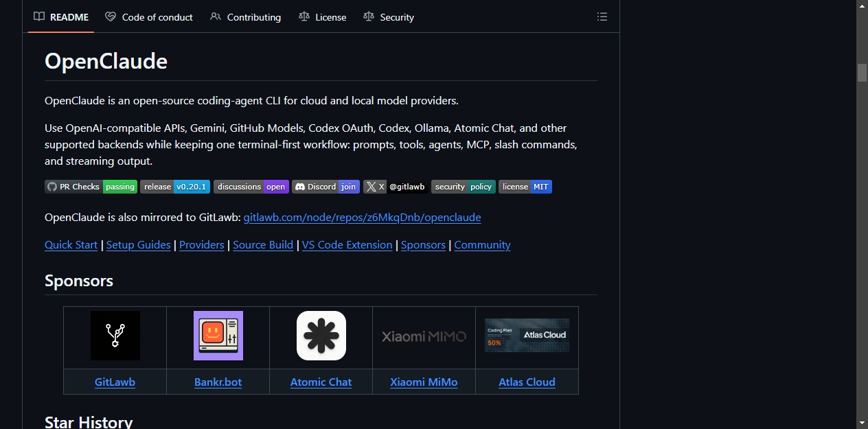Click the scrollbar down arrow
This screenshot has height=429, width=868.
pos(862,423)
